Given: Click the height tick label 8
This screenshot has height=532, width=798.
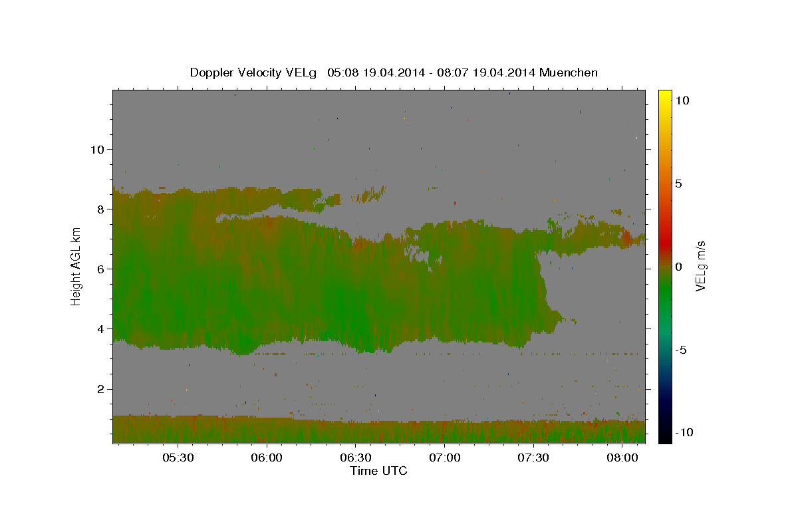Looking at the screenshot, I should coord(100,209).
